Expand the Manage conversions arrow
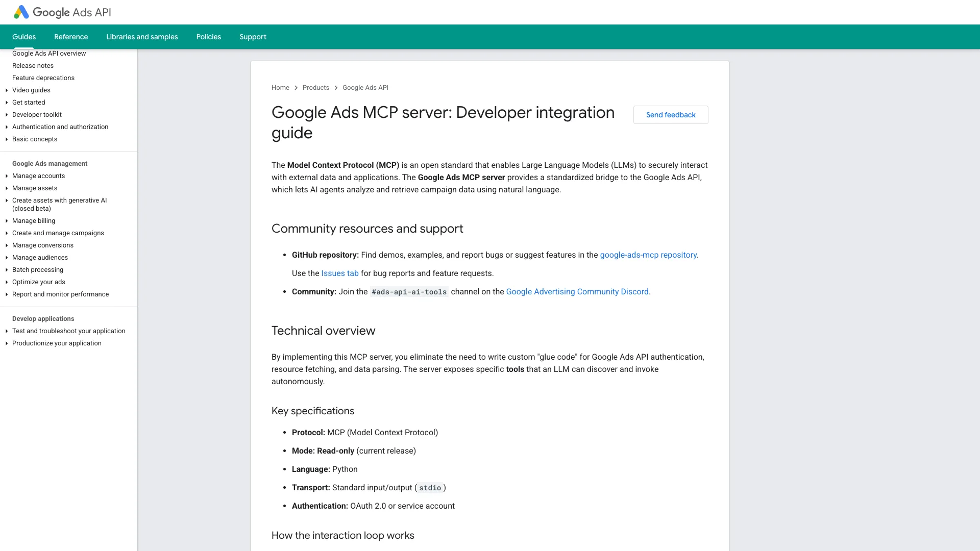Screen dimensions: 980x551 [7, 245]
